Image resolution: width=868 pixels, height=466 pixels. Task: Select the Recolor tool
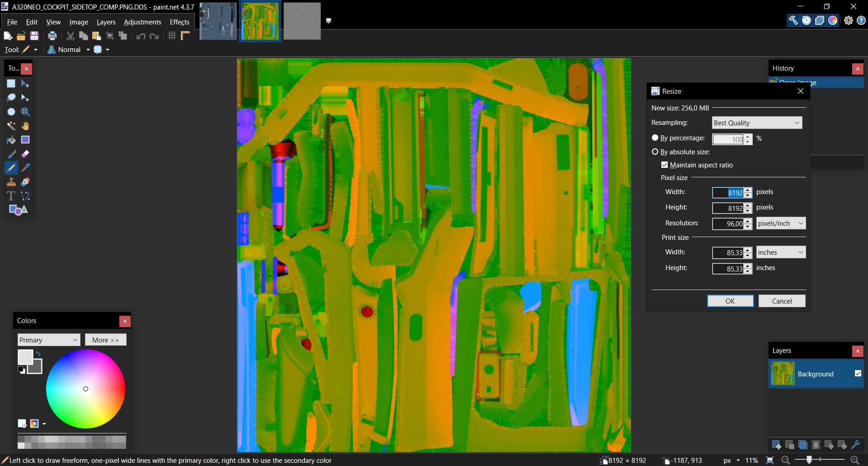[25, 182]
